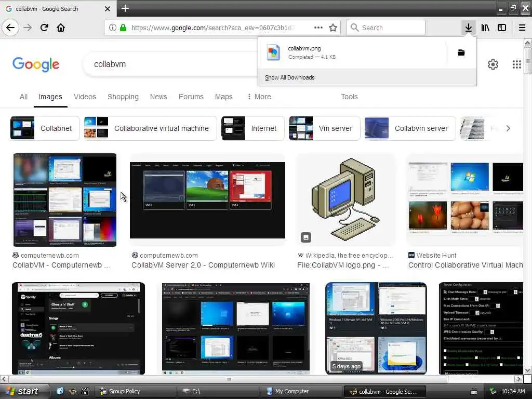Open the File:CollabVM logo.png Wikipedia link
532x399 pixels.
343,265
